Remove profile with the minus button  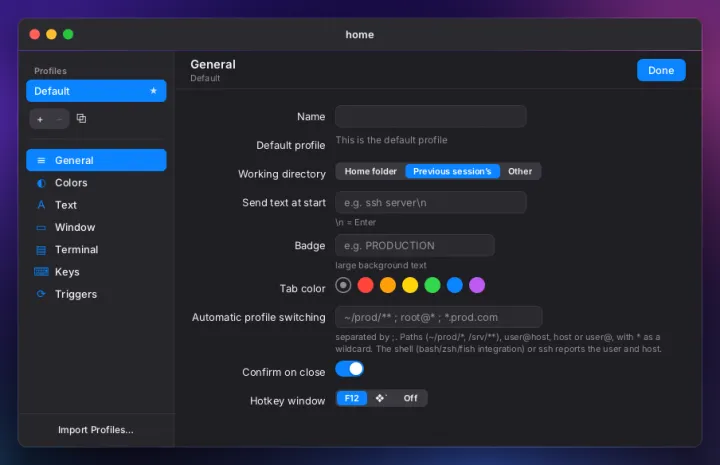click(x=59, y=119)
